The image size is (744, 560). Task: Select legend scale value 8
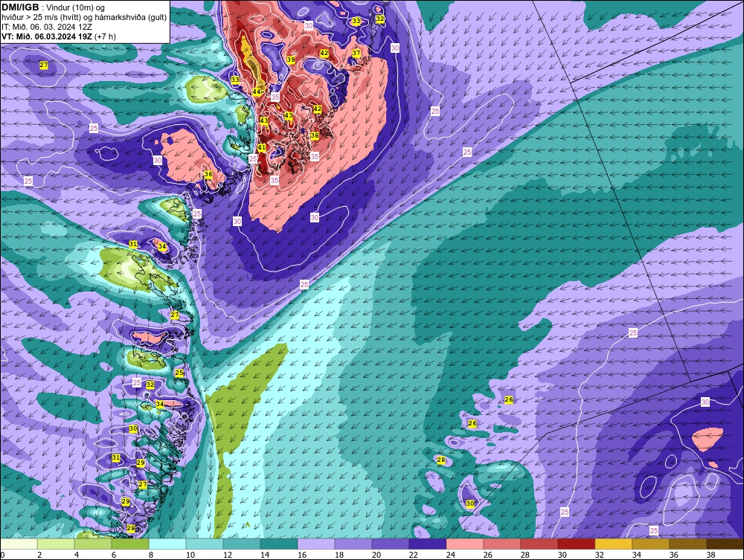[151, 555]
